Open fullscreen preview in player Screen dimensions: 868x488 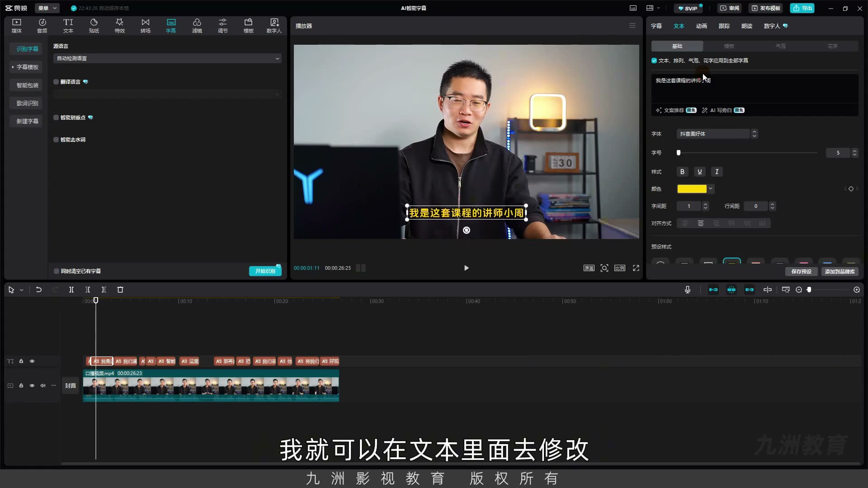[x=636, y=268]
